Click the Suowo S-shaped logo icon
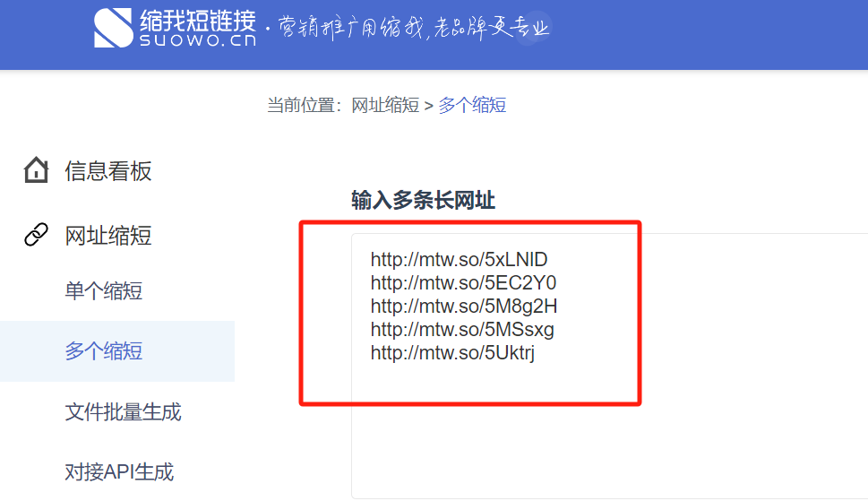868x501 pixels. pos(114,28)
